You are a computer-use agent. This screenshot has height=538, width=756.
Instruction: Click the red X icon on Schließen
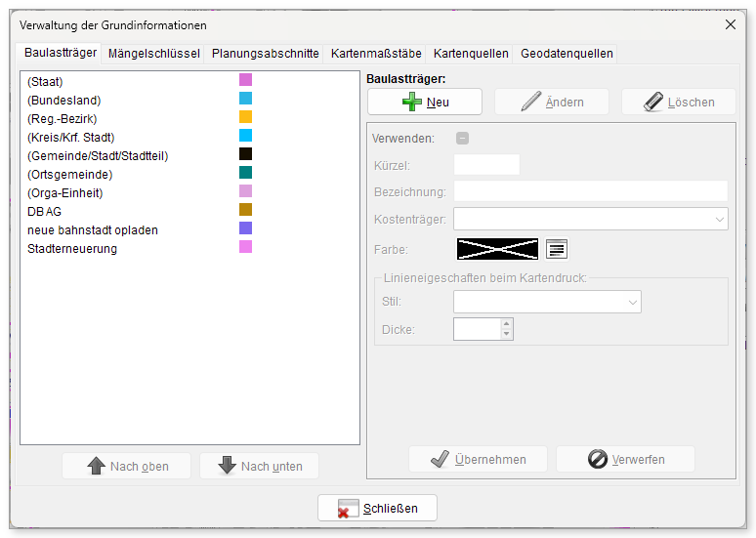point(348,509)
